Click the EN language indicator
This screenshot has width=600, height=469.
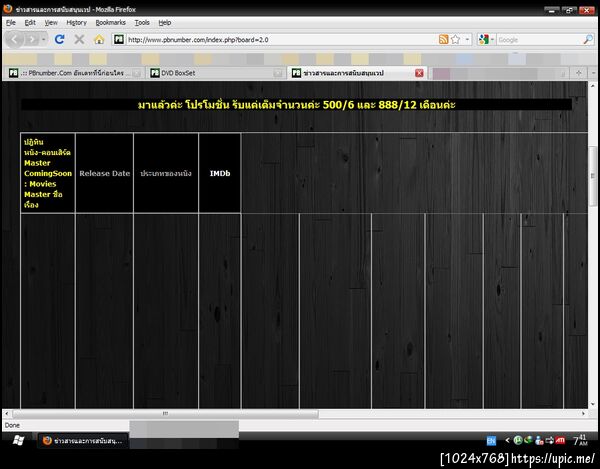tap(491, 441)
